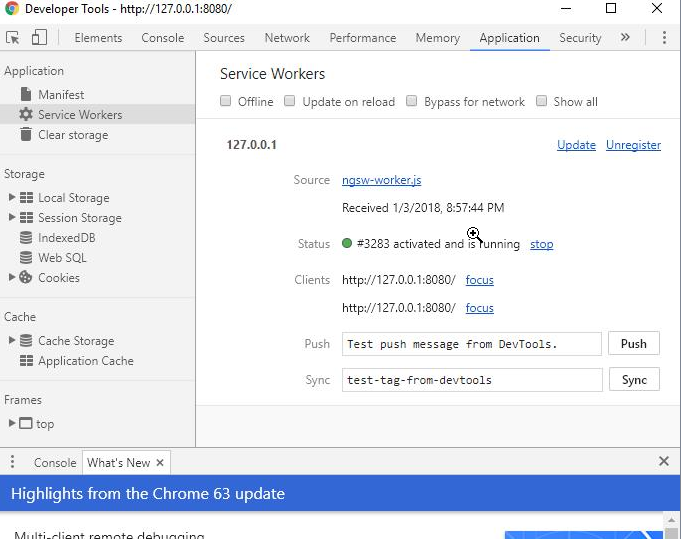
Task: Click the sync tag input field
Action: 472,380
